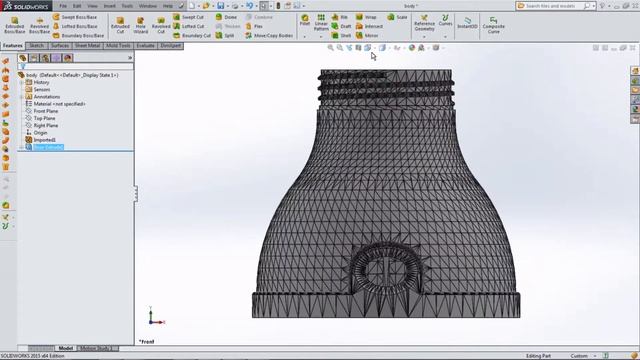Switch to the Surfaces tab
Viewport: 640px width, 360px height.
[60, 46]
